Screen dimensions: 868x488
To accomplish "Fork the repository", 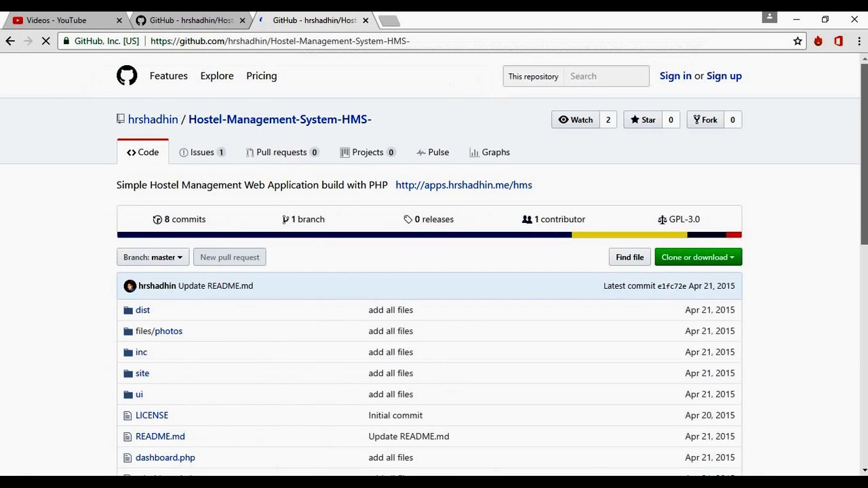I will tap(705, 120).
